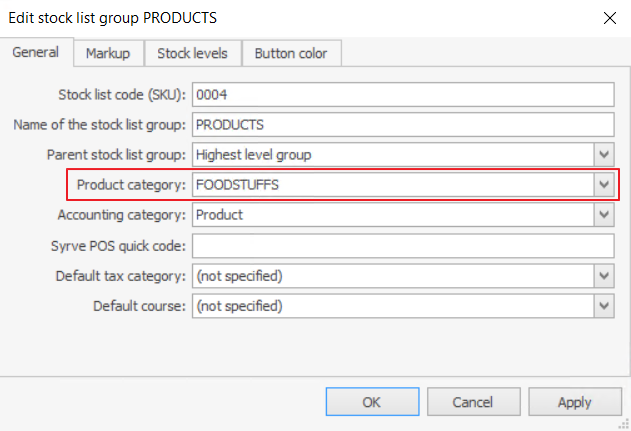Click the dialog resize grip corner
Image resolution: width=631 pixels, height=431 pixels.
click(x=624, y=424)
